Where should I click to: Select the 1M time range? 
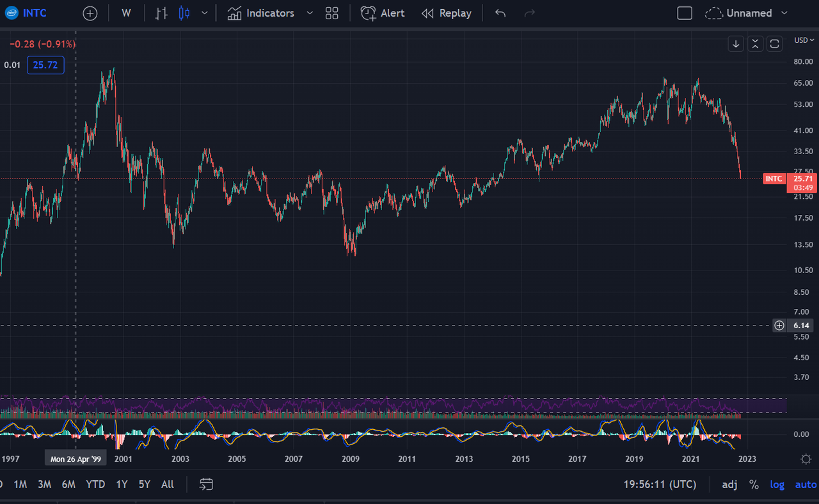pos(20,484)
